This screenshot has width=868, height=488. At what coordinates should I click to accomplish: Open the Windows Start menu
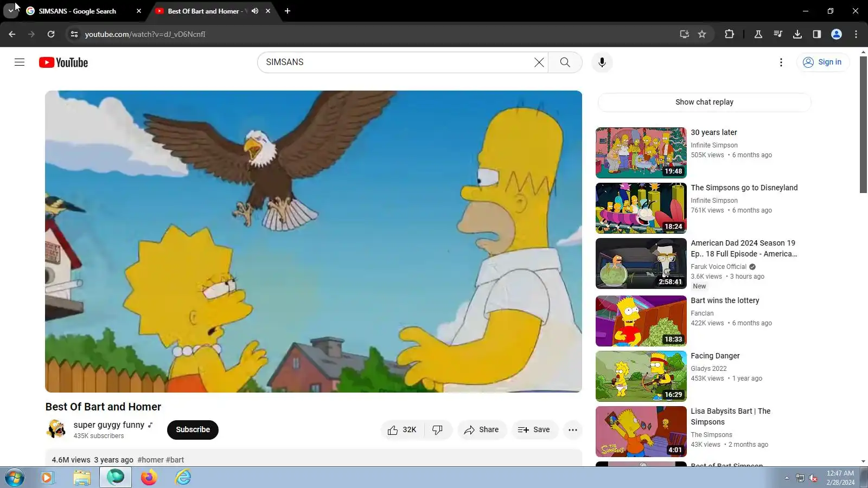(14, 478)
